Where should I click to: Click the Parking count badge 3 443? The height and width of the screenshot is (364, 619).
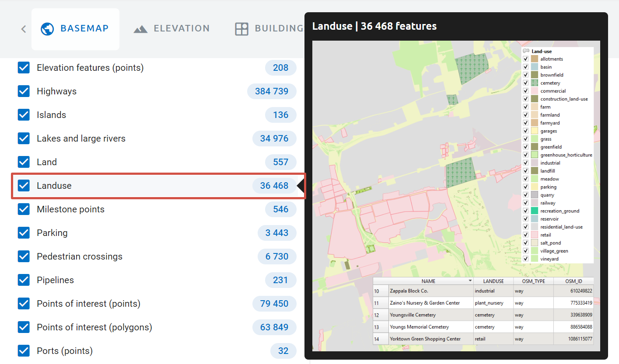[277, 233]
